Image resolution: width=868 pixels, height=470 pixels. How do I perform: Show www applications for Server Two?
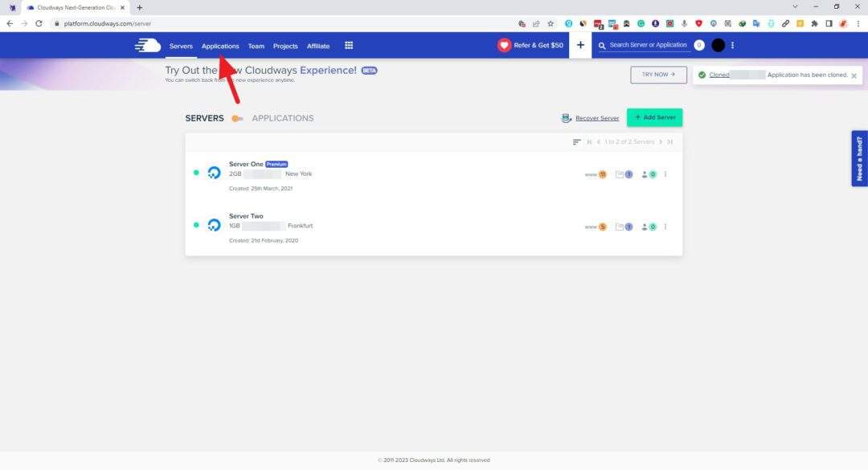[596, 227]
